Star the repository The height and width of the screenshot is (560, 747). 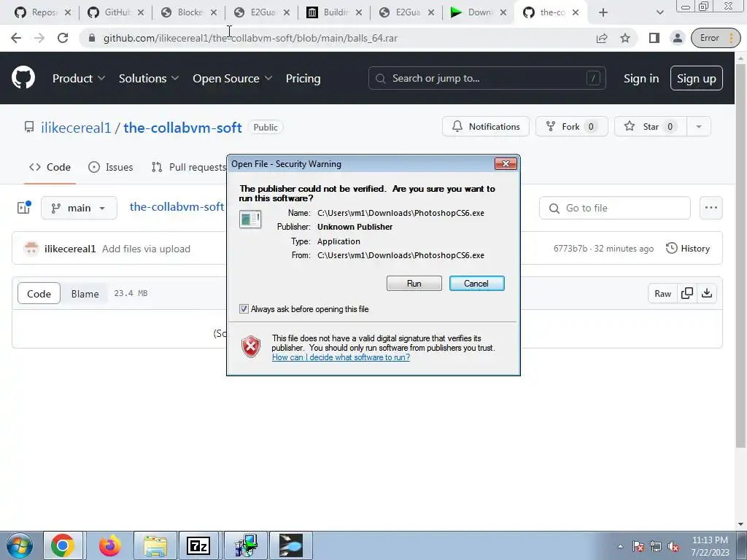tap(650, 127)
